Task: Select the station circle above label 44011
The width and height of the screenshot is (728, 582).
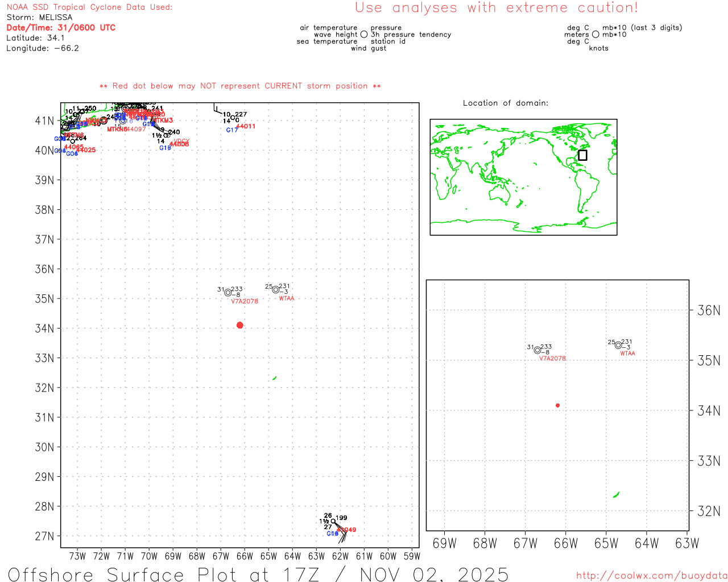Action: [233, 118]
